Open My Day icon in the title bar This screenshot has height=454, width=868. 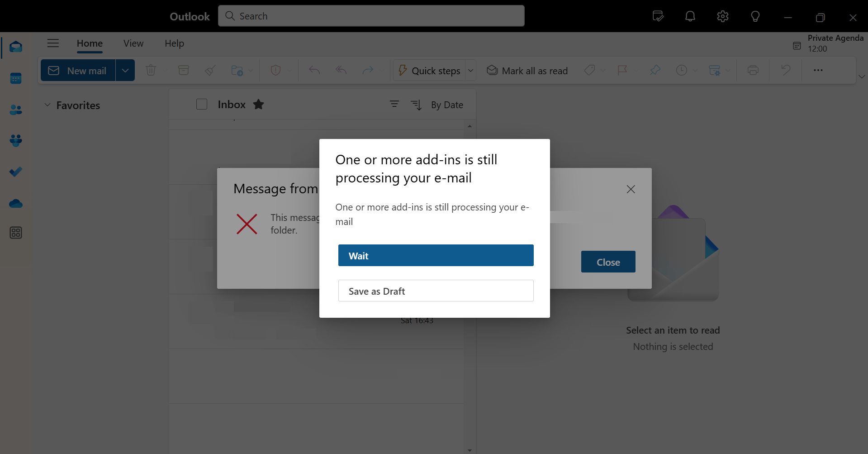(658, 16)
